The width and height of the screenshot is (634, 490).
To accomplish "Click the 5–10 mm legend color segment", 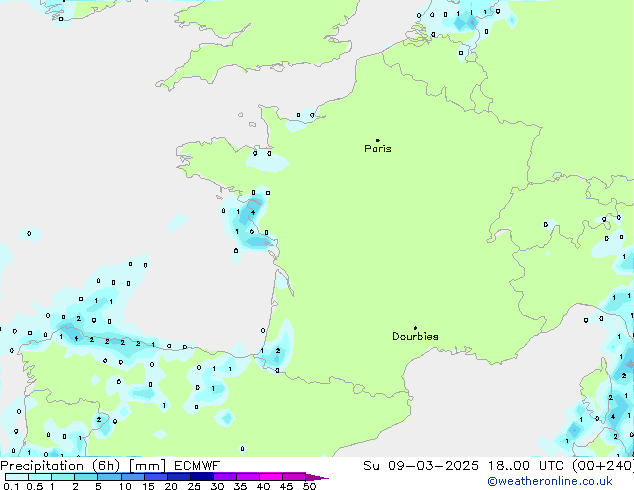I will (109, 477).
